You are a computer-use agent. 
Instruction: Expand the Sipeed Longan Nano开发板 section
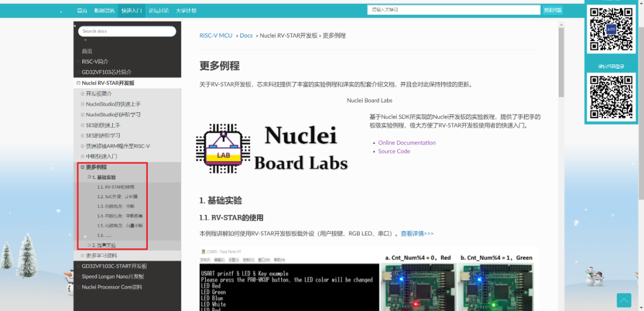[x=79, y=276]
